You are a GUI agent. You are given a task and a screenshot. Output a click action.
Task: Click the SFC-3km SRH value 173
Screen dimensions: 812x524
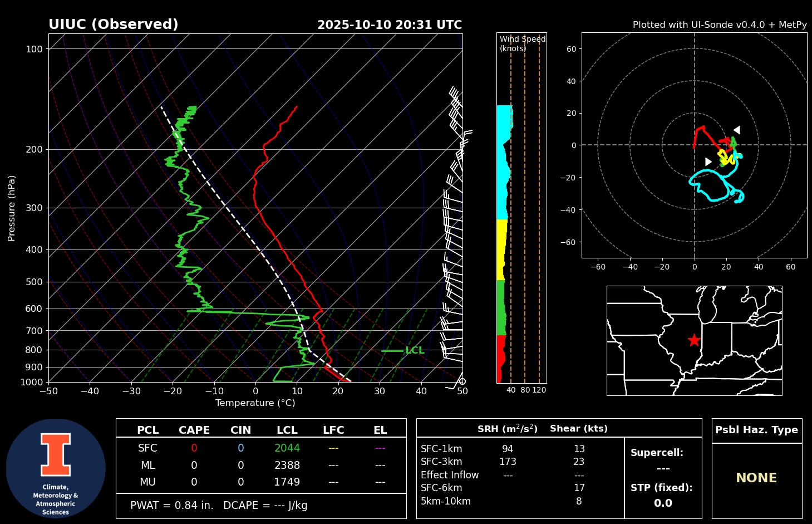pyautogui.click(x=508, y=462)
